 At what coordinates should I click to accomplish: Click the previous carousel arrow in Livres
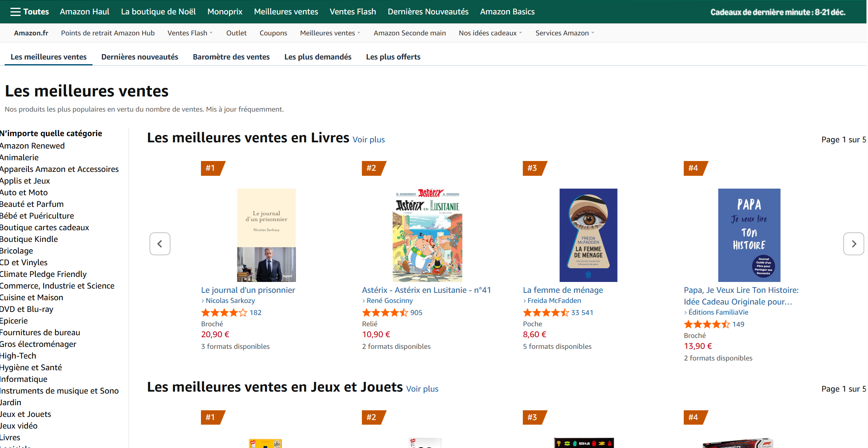pyautogui.click(x=160, y=244)
